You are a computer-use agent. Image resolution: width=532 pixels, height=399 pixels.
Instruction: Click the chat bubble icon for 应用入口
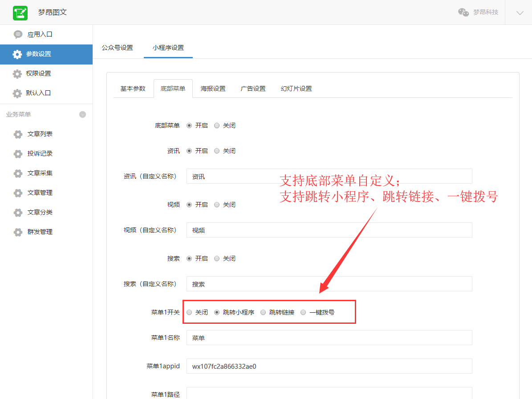pyautogui.click(x=18, y=34)
